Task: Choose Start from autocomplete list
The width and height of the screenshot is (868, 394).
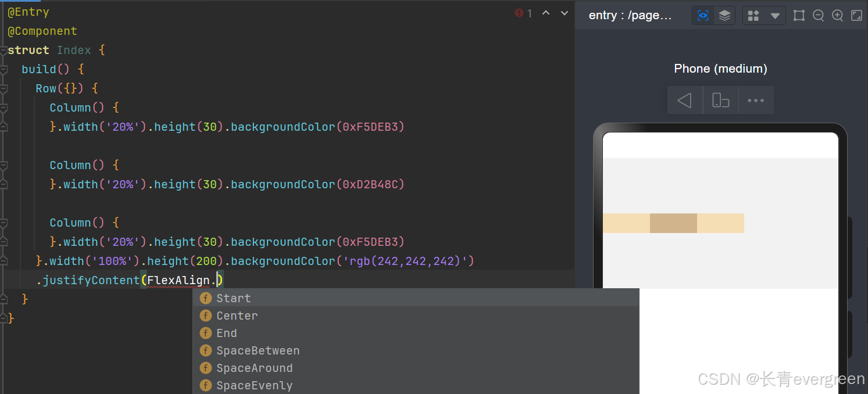Action: 416,298
